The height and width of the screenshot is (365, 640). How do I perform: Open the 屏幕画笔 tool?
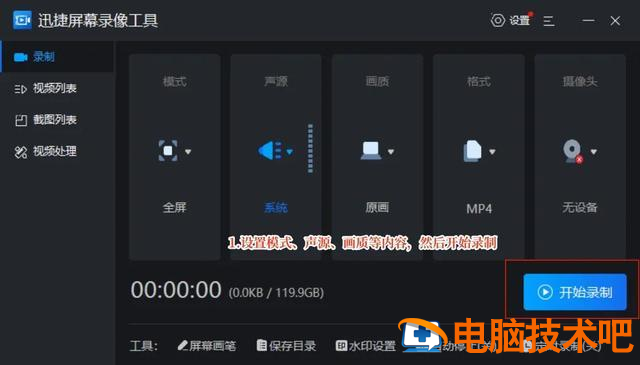(x=207, y=345)
